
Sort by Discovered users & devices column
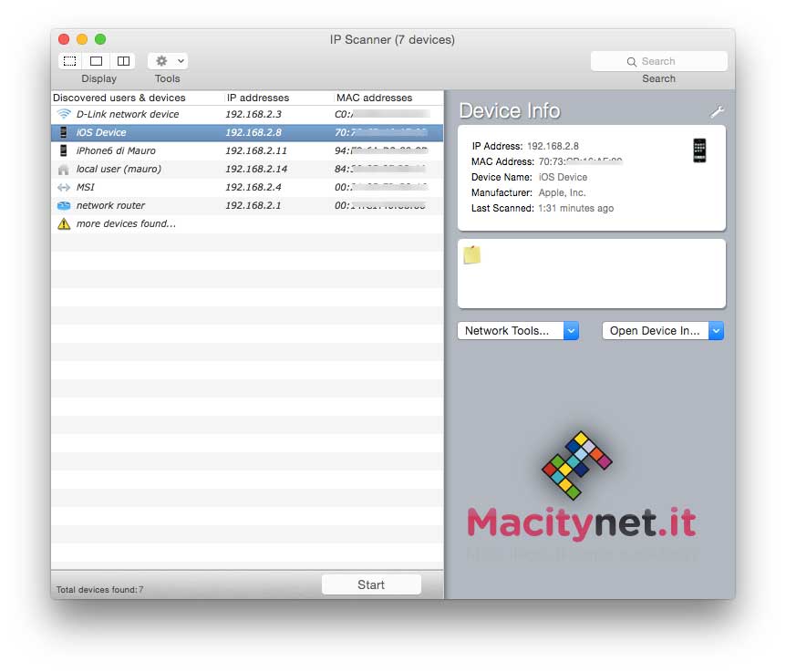(119, 98)
